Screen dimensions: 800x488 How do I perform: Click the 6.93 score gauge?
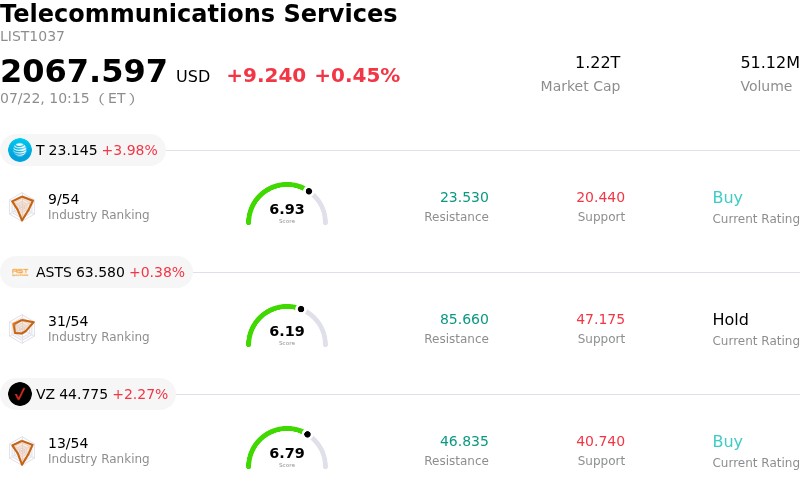tap(287, 204)
